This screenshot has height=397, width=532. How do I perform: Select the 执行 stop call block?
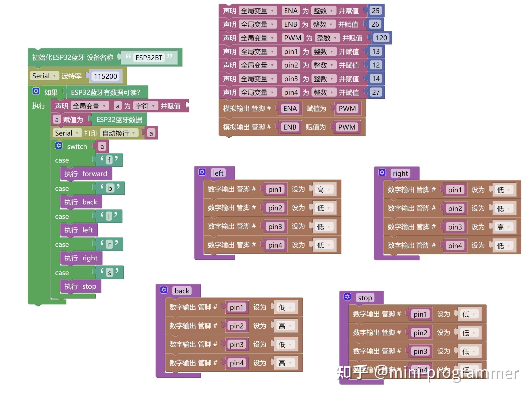point(81,286)
